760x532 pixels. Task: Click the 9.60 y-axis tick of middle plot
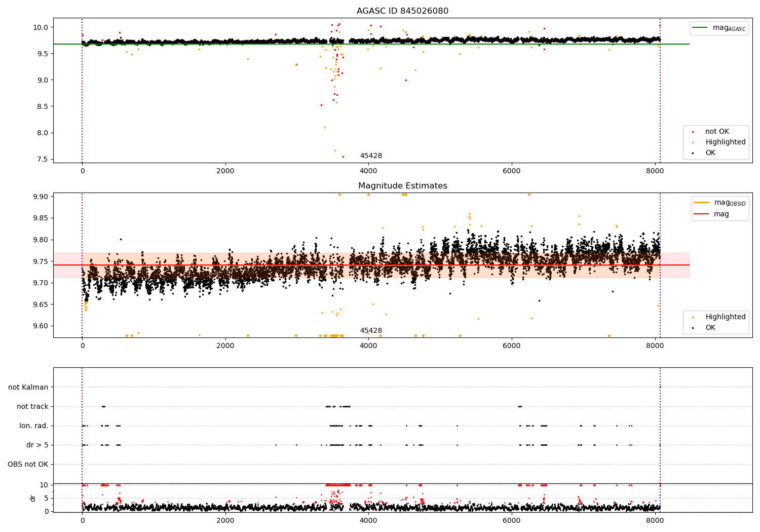pyautogui.click(x=41, y=326)
